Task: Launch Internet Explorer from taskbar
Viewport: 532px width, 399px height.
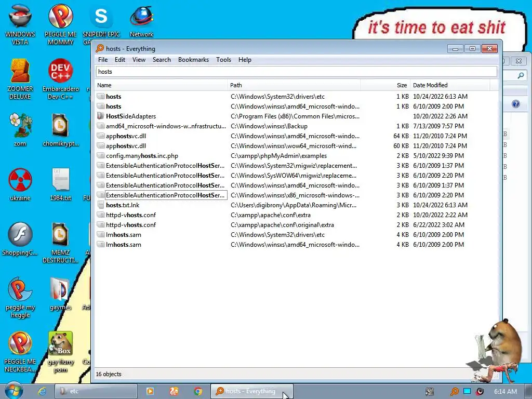Action: pos(42,391)
